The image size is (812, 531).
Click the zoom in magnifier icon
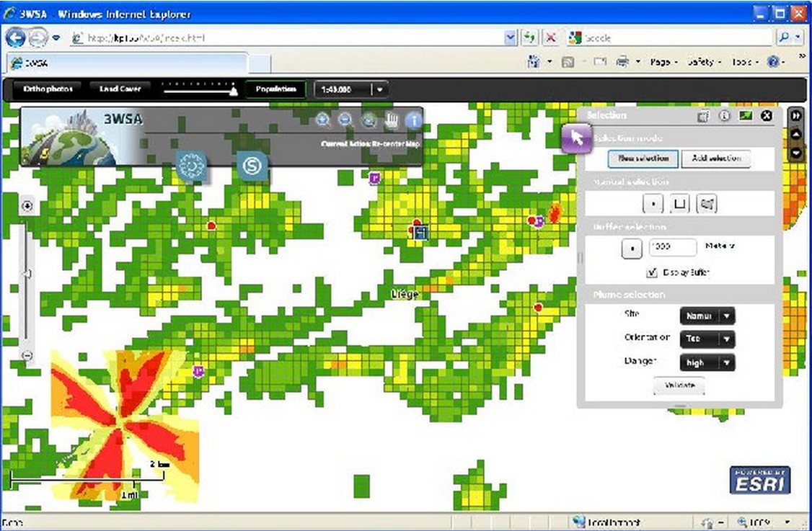point(323,120)
